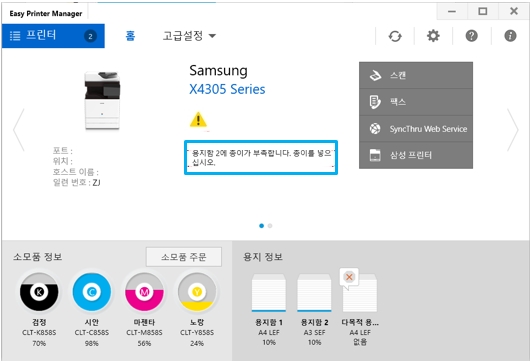Click the CLT-C858S toner model text
531x362 pixels.
tap(92, 333)
